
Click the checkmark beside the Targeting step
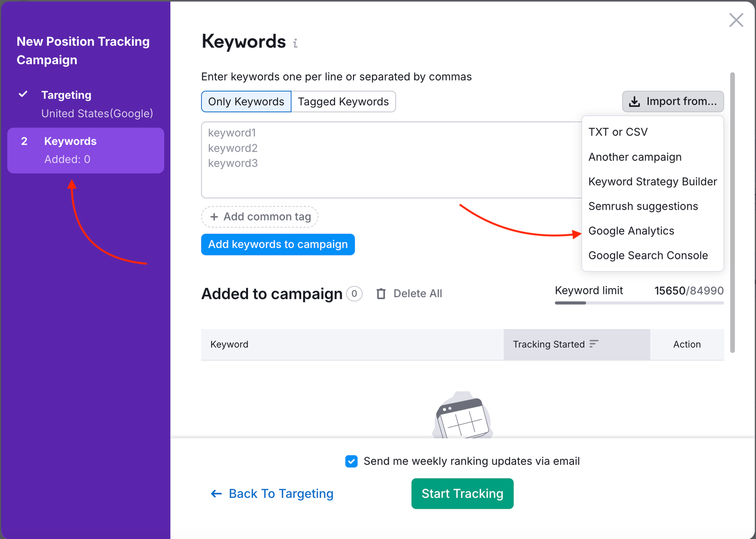pyautogui.click(x=23, y=94)
